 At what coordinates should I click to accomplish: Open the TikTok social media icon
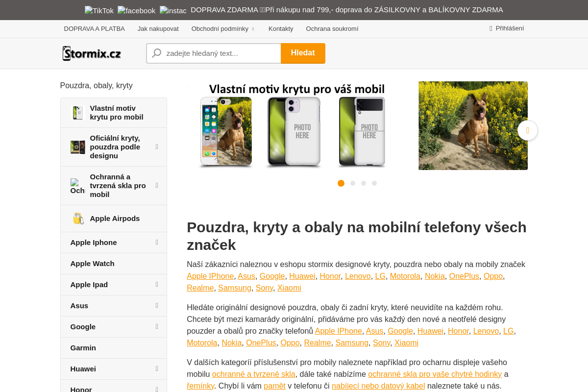[99, 10]
